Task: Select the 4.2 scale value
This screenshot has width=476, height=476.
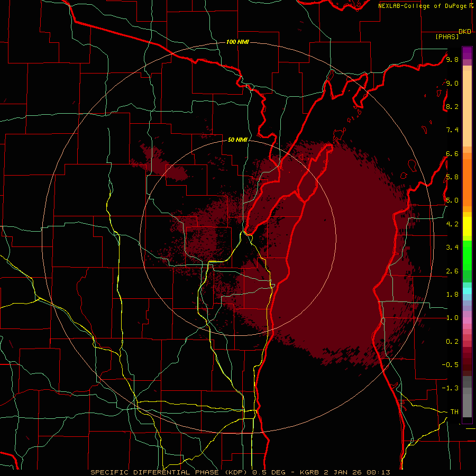Action: [452, 224]
